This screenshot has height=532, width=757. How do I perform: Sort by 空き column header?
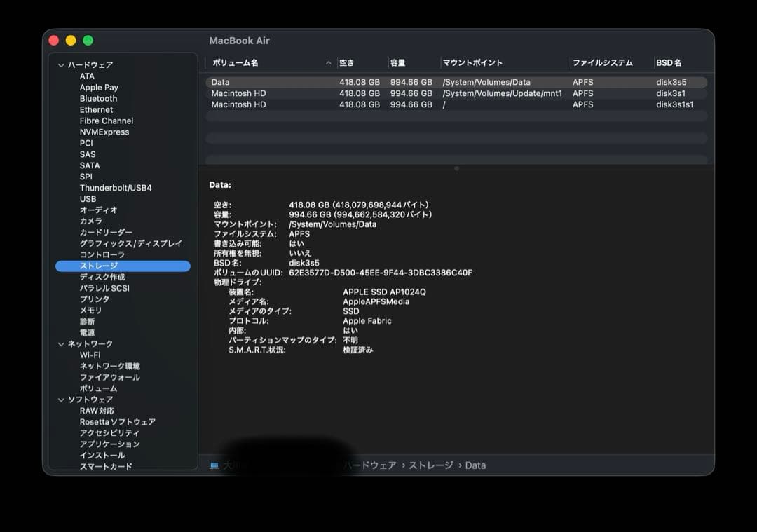pos(347,63)
